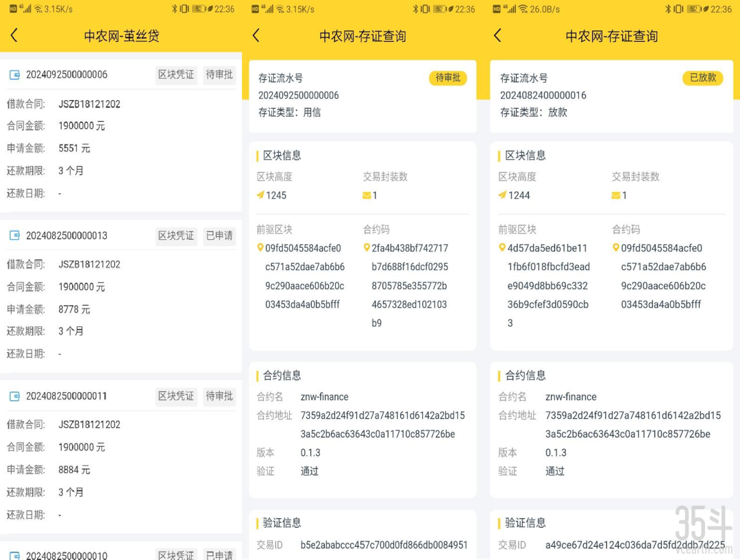
Task: Tap yellow 待审批 badge on 存证查询 page
Action: click(448, 78)
